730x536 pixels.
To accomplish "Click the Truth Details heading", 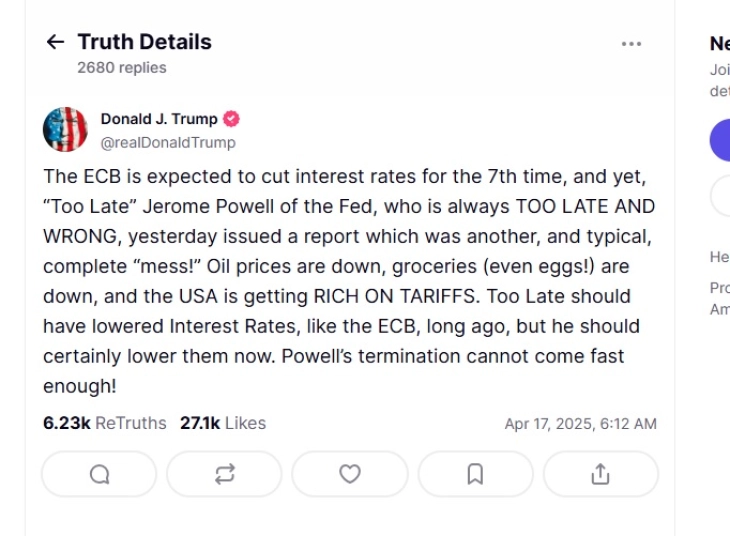I will click(x=144, y=42).
